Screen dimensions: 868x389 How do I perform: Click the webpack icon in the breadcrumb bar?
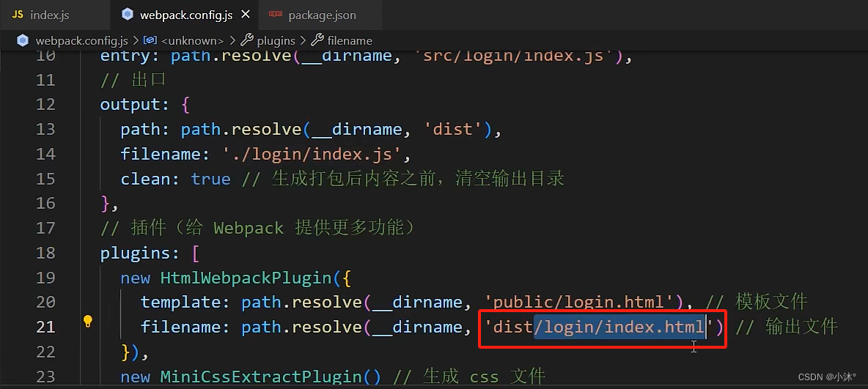coord(23,40)
